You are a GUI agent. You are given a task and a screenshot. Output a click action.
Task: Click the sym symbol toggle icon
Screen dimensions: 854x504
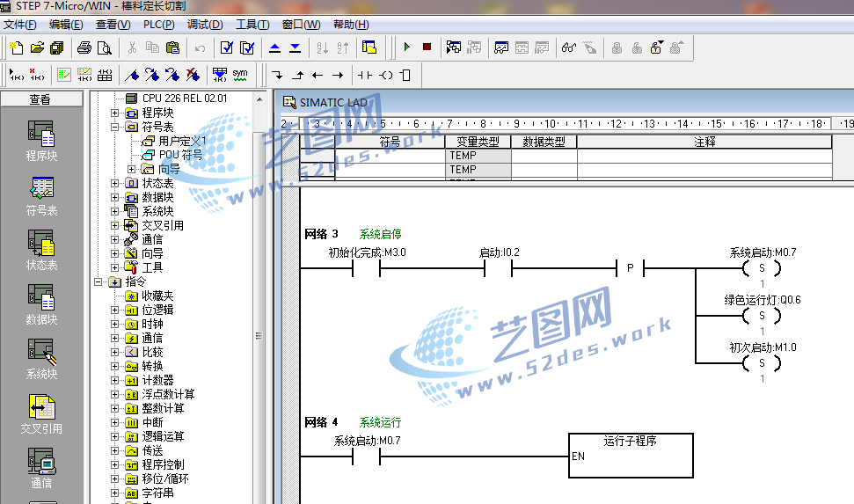coord(240,75)
